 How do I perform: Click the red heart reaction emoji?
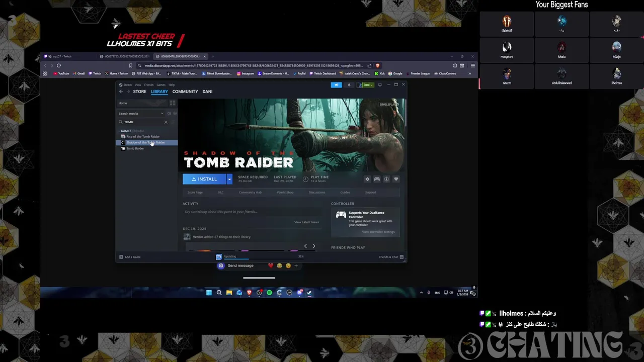tap(271, 265)
